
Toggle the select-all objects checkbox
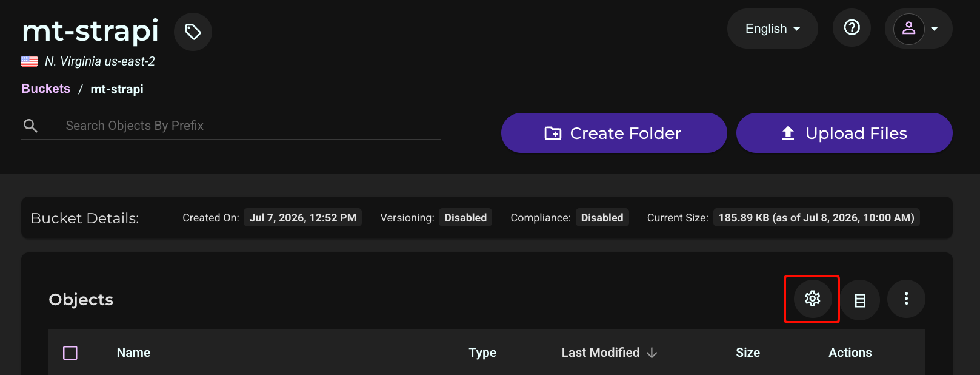point(70,353)
